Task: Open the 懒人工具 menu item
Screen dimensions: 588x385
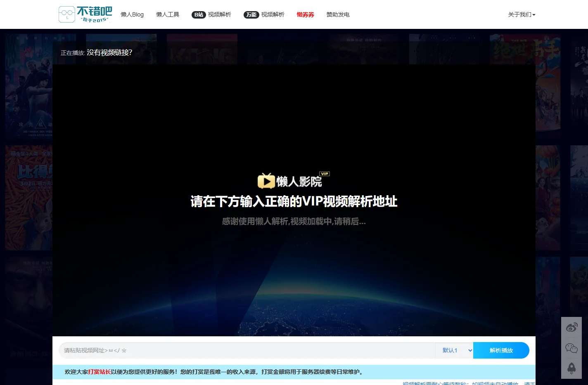Action: pos(168,14)
